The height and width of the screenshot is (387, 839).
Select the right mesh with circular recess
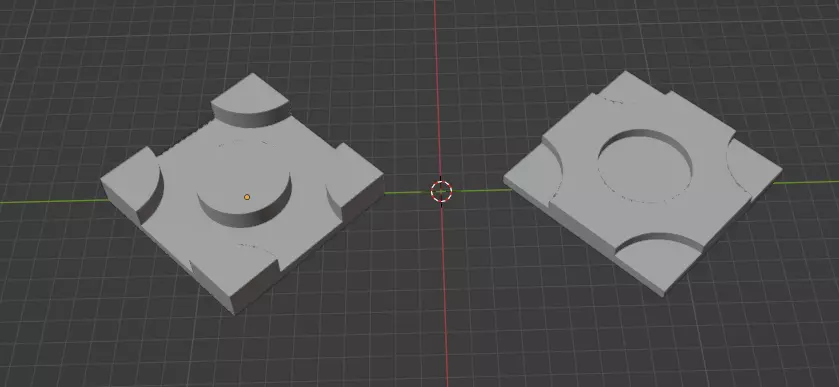click(x=642, y=184)
